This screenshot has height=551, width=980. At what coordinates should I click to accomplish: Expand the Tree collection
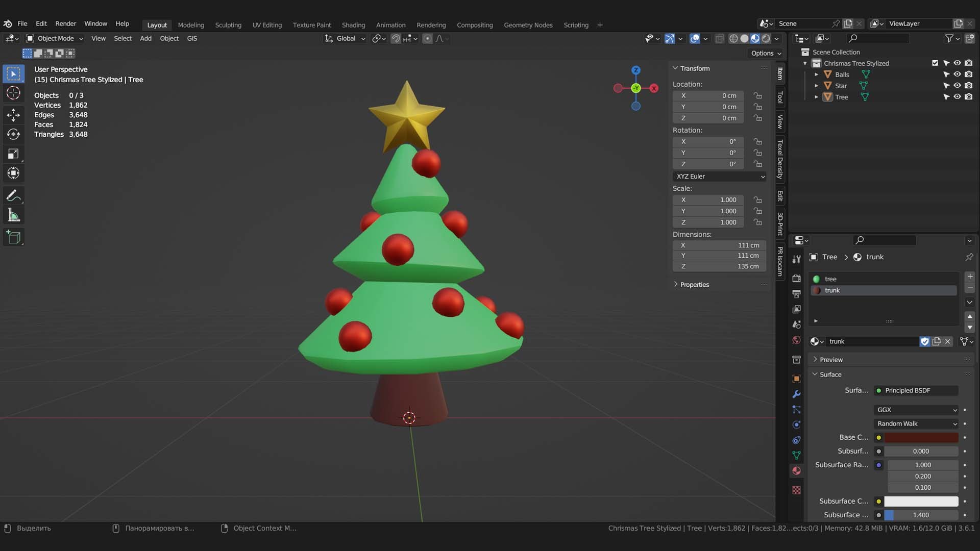[x=816, y=97]
